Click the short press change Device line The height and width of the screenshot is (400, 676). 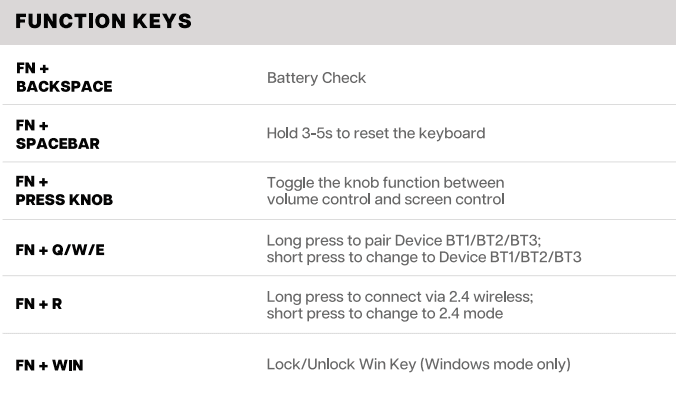pos(423,257)
